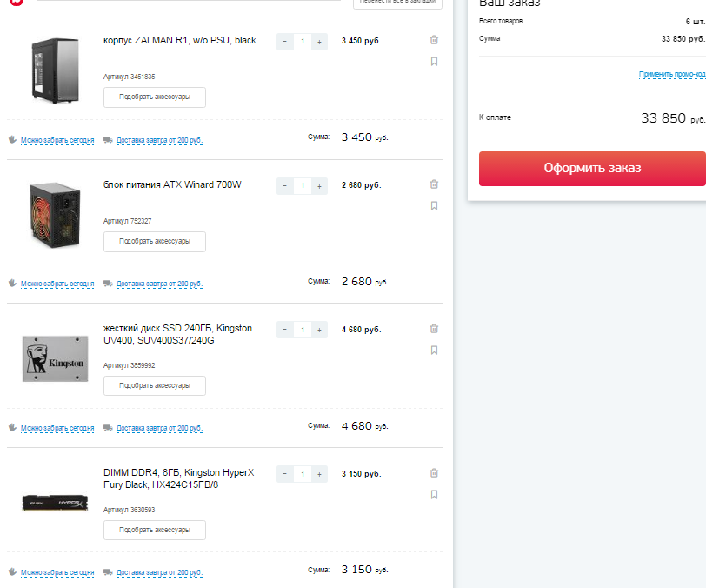
Task: Increase quantity of Kingston SSD
Action: [x=319, y=330]
